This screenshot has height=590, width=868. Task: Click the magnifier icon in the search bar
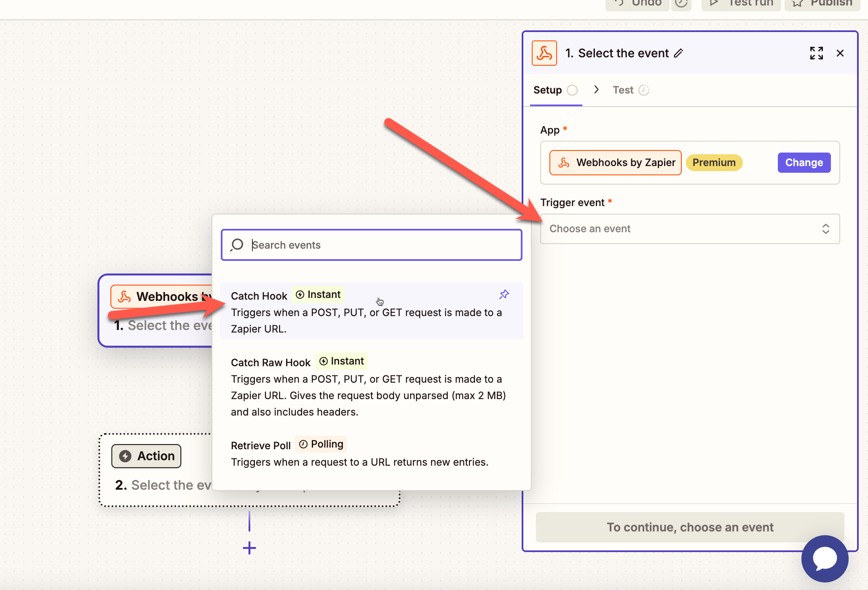[237, 244]
